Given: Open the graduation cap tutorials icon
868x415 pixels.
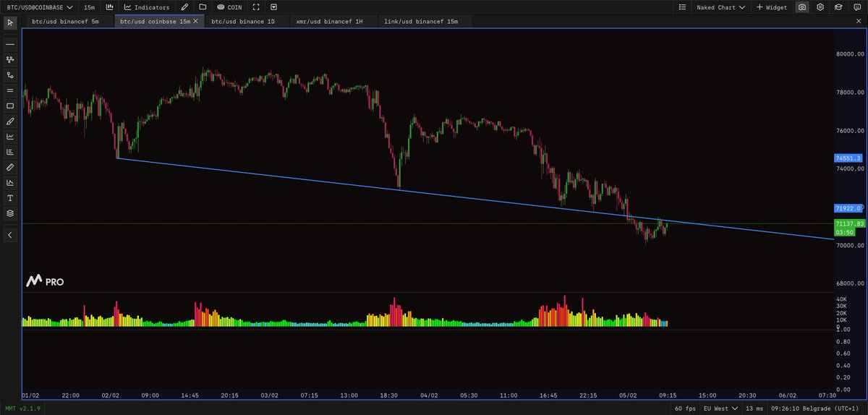Looking at the screenshot, I should click(x=838, y=7).
